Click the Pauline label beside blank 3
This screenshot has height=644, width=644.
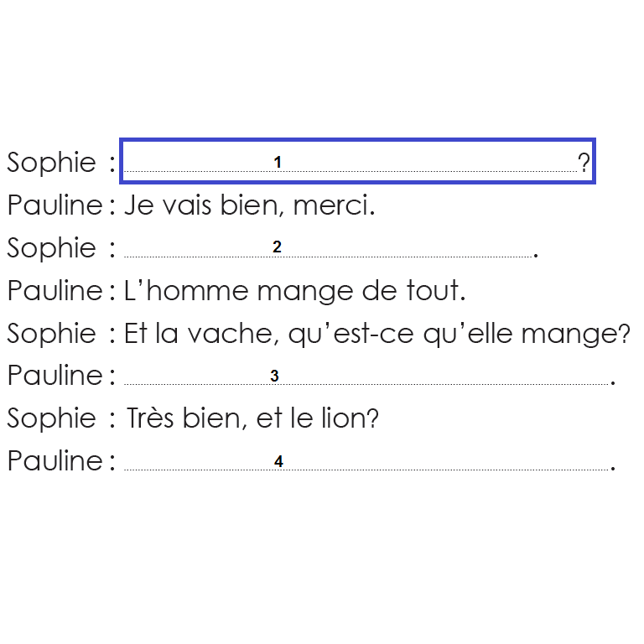pyautogui.click(x=55, y=377)
